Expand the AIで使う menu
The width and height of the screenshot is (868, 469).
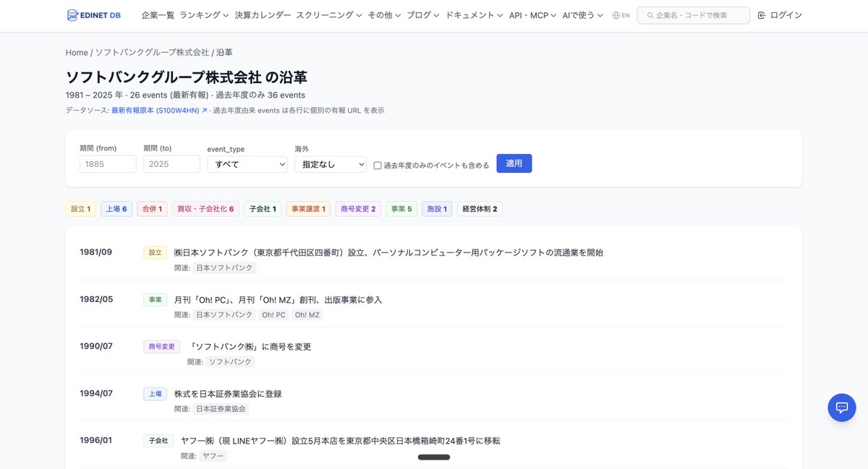point(582,15)
